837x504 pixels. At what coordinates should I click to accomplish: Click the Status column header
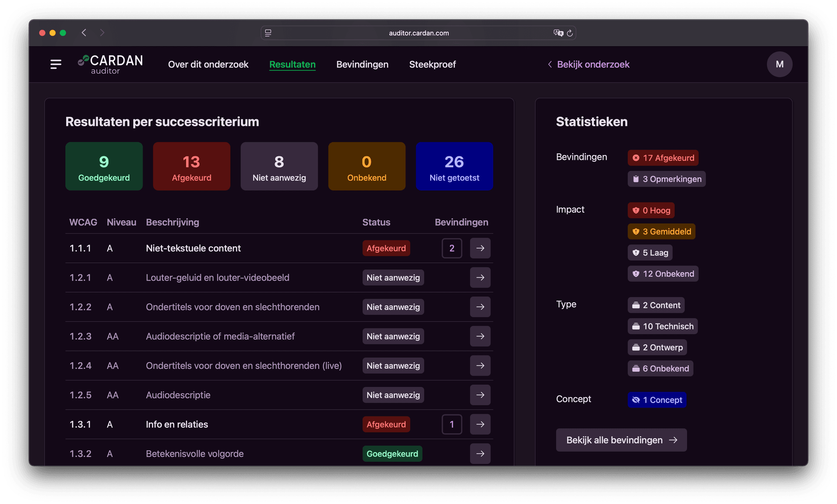click(x=376, y=222)
